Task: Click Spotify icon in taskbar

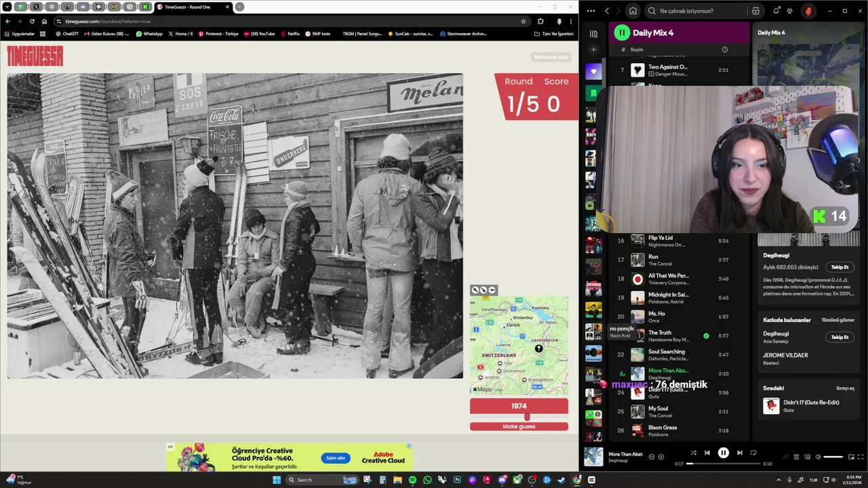Action: pos(412,480)
